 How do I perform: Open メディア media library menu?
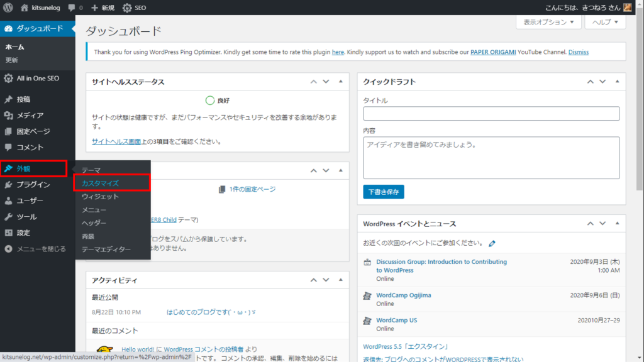(x=37, y=116)
